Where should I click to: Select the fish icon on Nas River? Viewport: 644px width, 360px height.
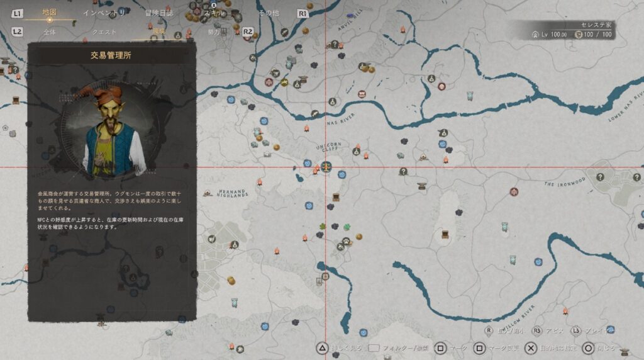click(314, 114)
